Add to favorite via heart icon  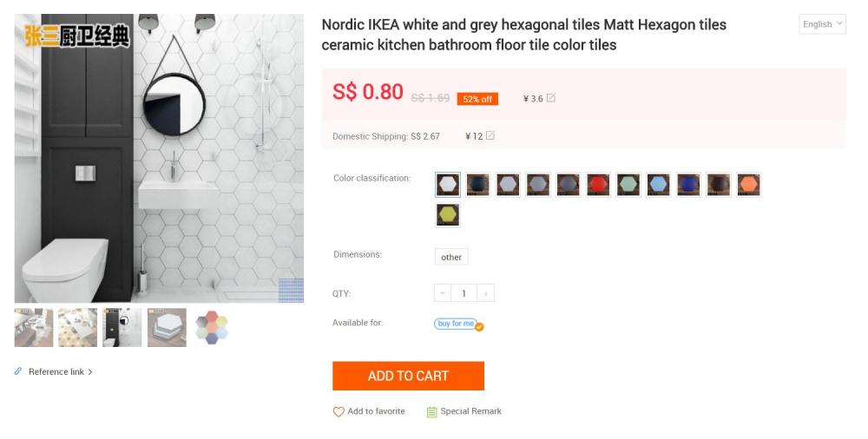pos(339,412)
